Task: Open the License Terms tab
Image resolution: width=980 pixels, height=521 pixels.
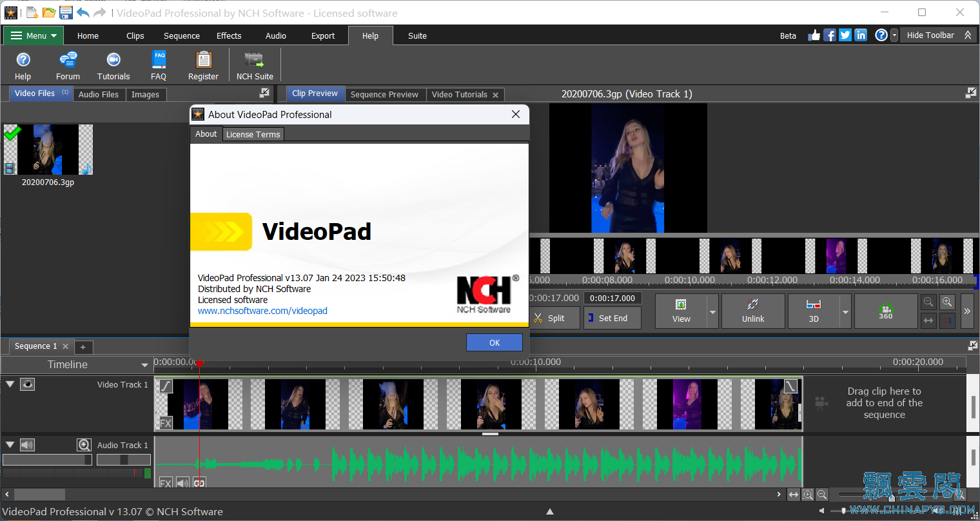Action: pyautogui.click(x=253, y=134)
